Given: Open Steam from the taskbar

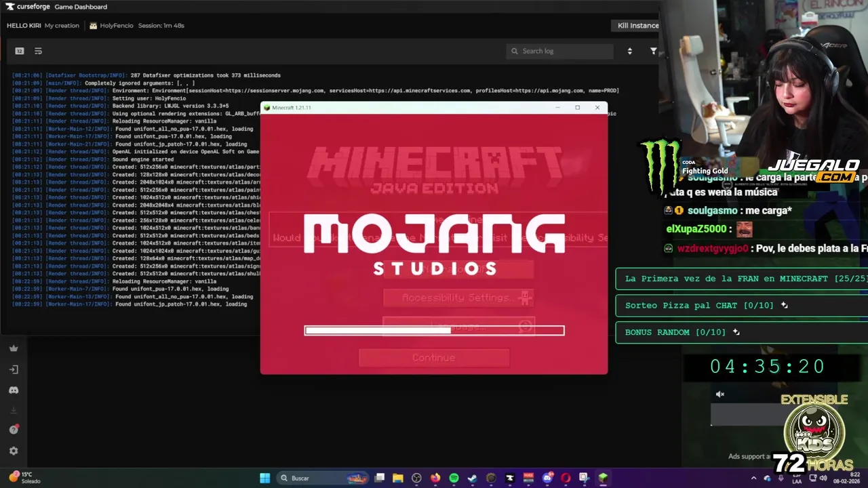Looking at the screenshot, I should tap(473, 478).
